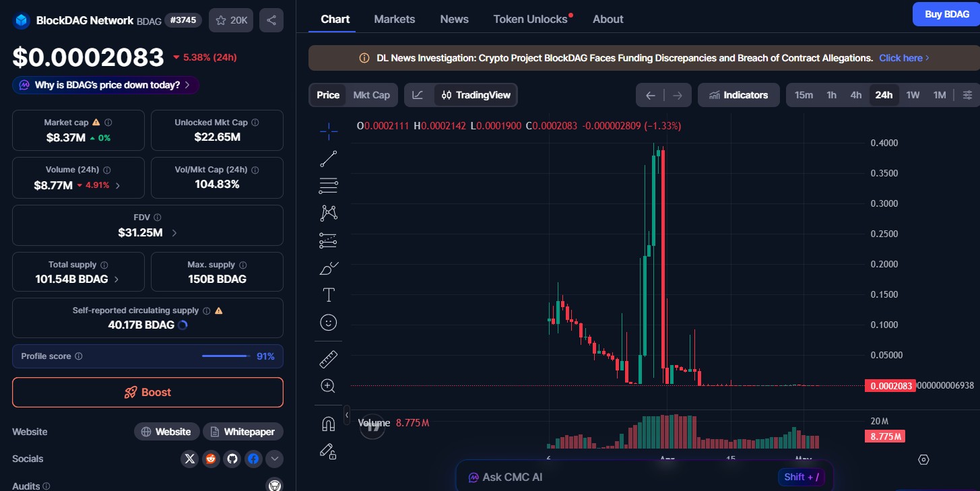Open the Markets tab
The image size is (980, 491).
pyautogui.click(x=395, y=19)
